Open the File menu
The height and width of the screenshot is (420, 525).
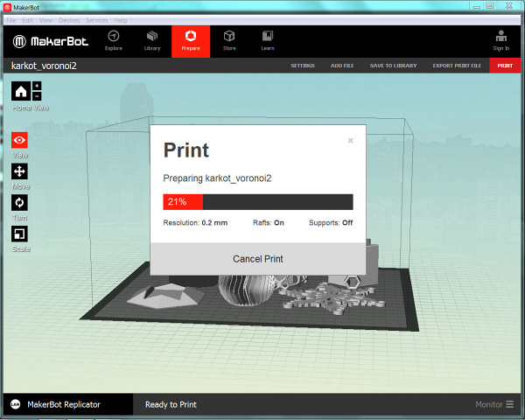(x=11, y=20)
